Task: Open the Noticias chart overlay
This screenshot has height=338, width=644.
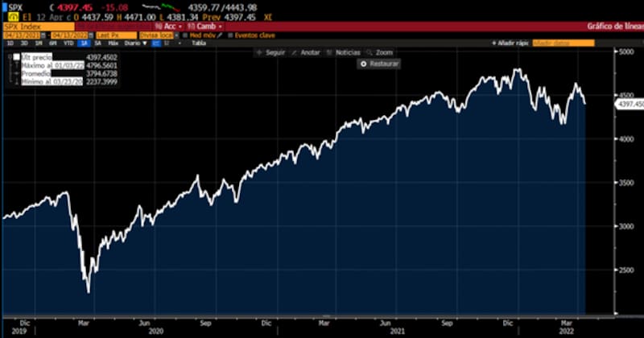Action: point(330,52)
